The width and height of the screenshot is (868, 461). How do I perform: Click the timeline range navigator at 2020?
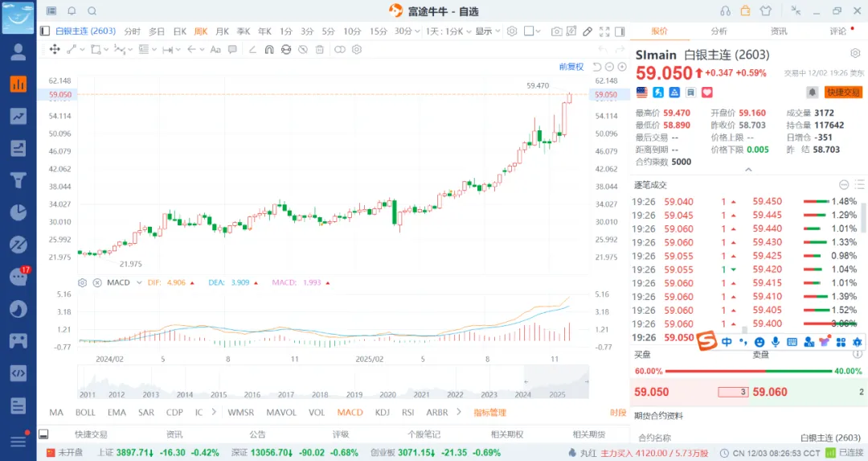click(x=387, y=394)
